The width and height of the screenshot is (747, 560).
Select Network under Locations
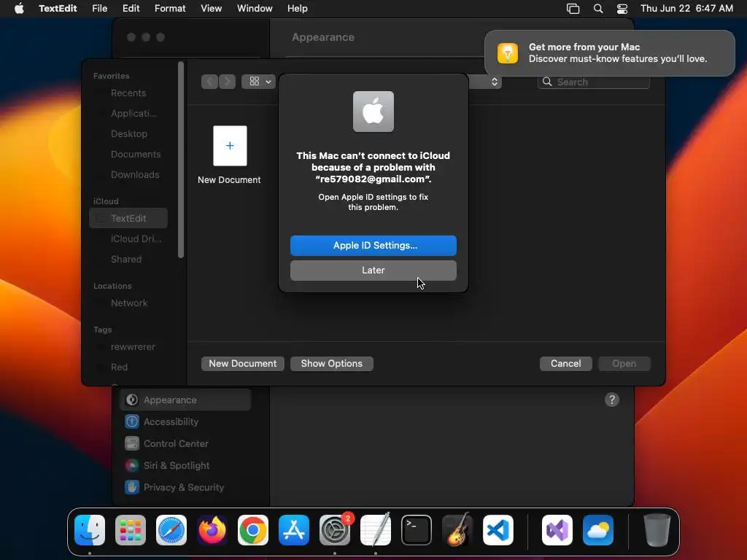(128, 303)
